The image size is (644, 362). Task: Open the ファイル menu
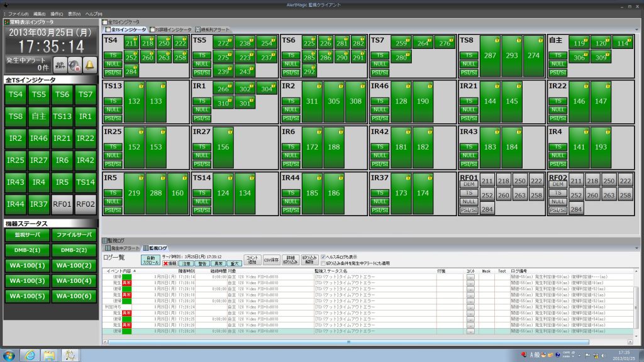18,14
